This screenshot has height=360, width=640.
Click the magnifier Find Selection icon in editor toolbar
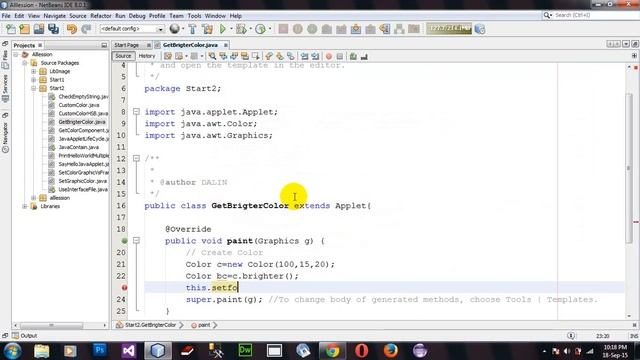[212, 56]
